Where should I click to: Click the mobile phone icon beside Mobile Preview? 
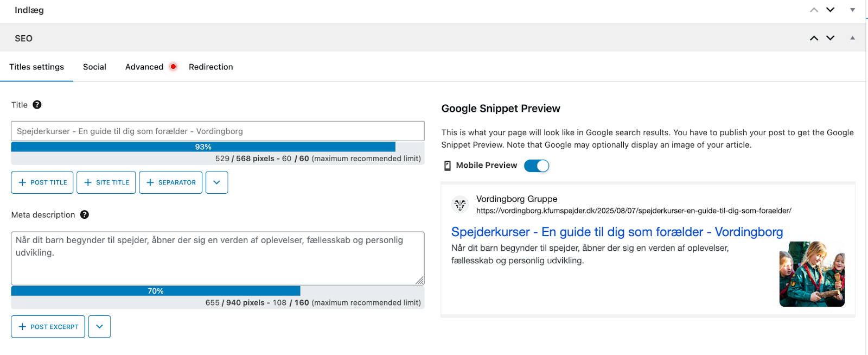(448, 166)
